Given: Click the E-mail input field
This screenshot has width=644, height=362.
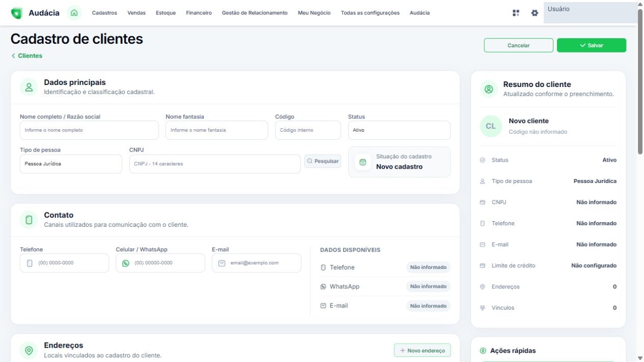Looking at the screenshot, I should [x=257, y=263].
